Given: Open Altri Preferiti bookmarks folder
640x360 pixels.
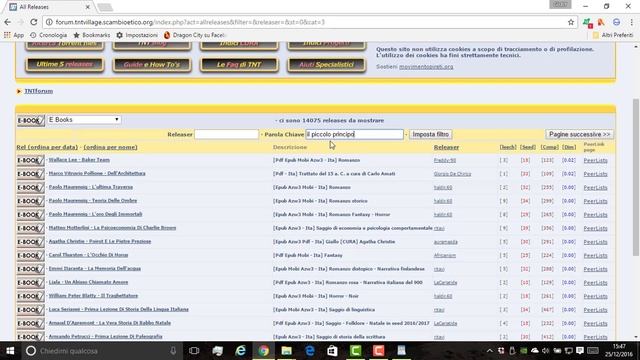Looking at the screenshot, I should (613, 35).
